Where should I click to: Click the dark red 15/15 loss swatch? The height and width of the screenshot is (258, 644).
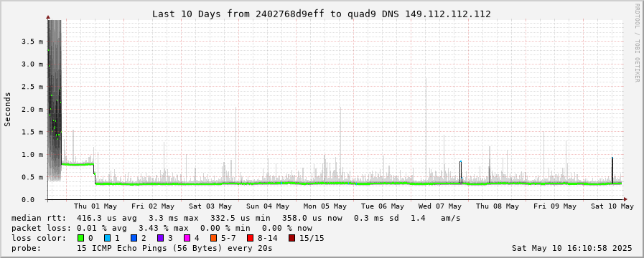click(291, 238)
